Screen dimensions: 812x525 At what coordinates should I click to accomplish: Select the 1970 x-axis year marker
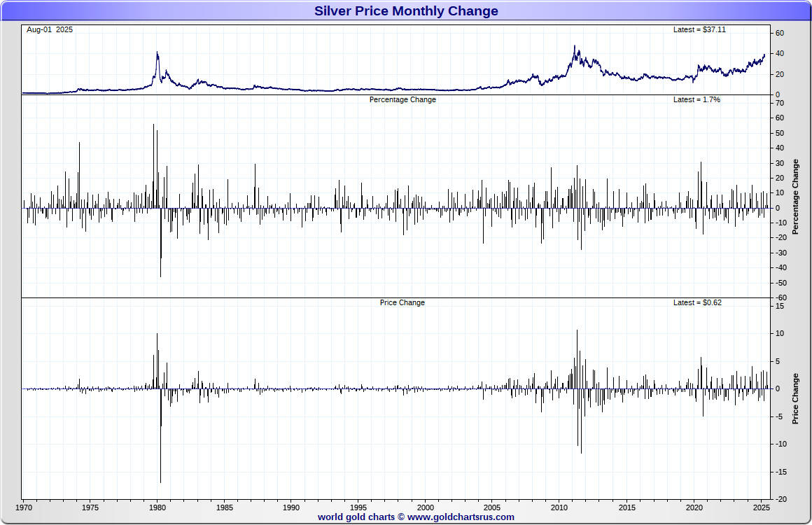pyautogui.click(x=24, y=507)
